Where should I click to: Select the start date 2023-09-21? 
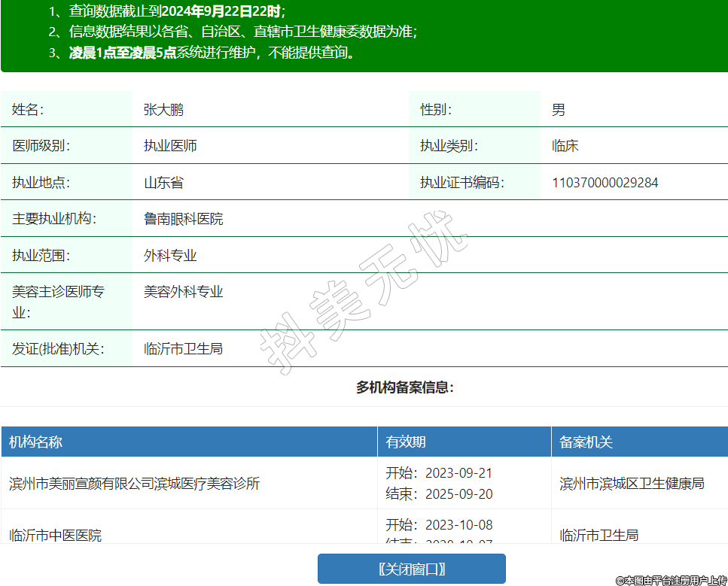point(458,473)
